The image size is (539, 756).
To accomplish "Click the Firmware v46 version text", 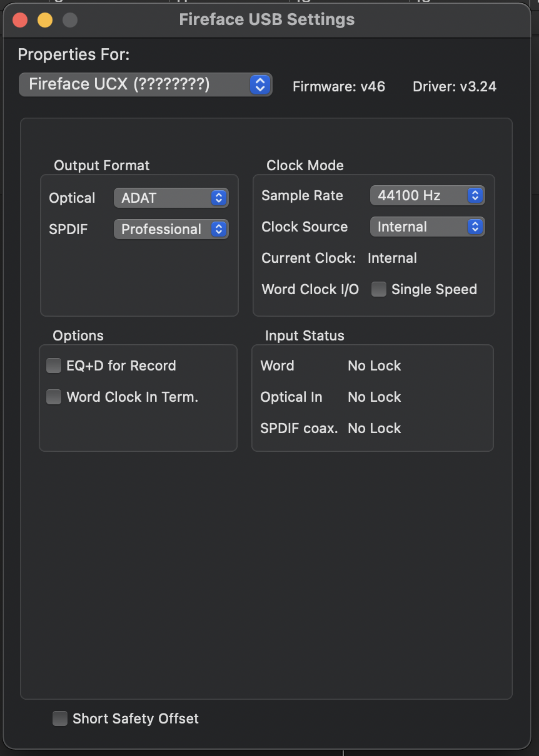I will coord(339,86).
